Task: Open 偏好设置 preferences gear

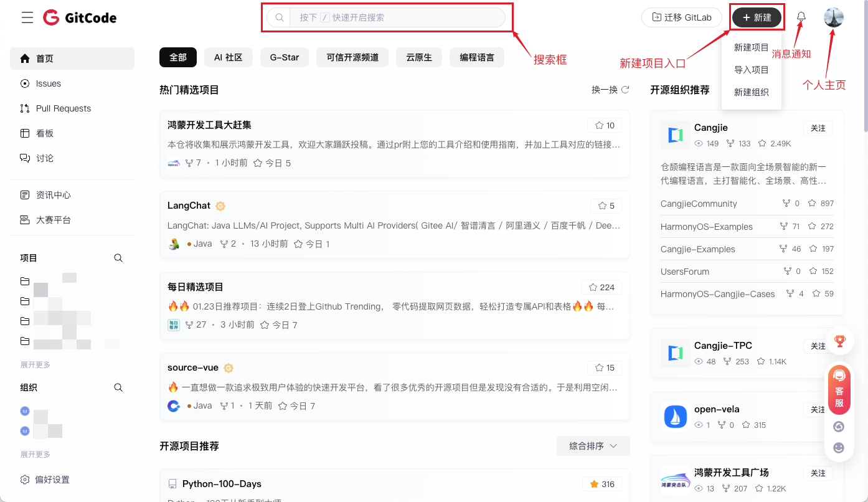Action: pos(25,480)
